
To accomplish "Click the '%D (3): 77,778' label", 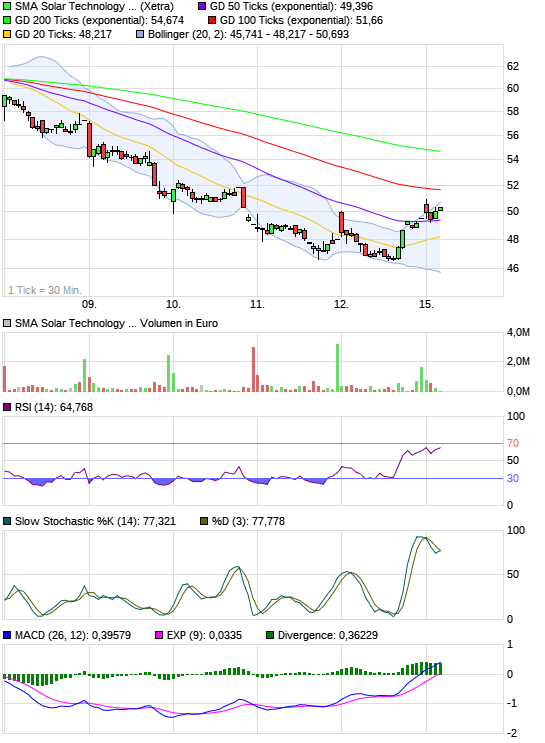I will tap(248, 521).
